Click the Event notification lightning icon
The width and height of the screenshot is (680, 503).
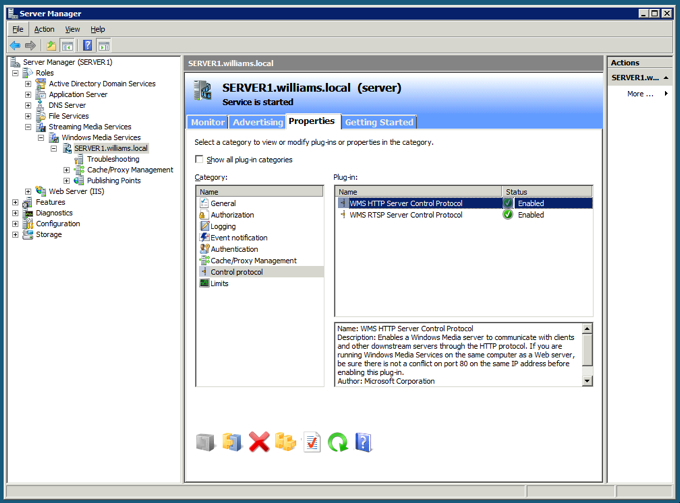point(204,237)
